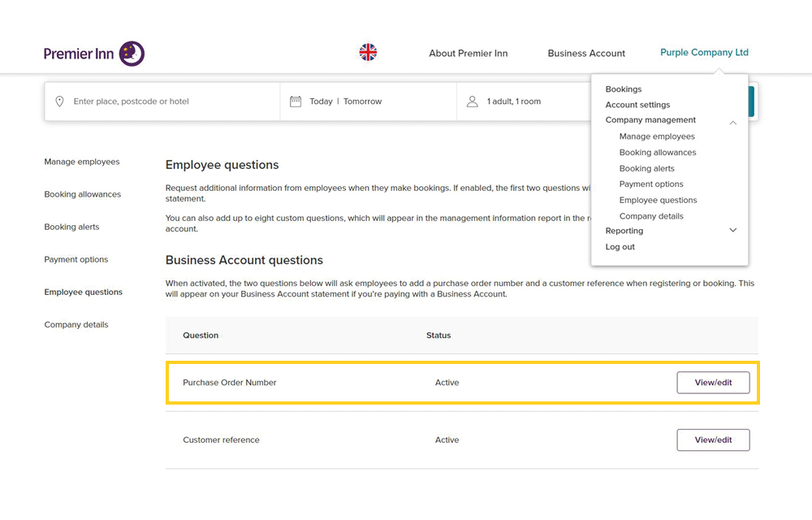Open Company details in the dropdown menu
812x520 pixels.
[651, 216]
